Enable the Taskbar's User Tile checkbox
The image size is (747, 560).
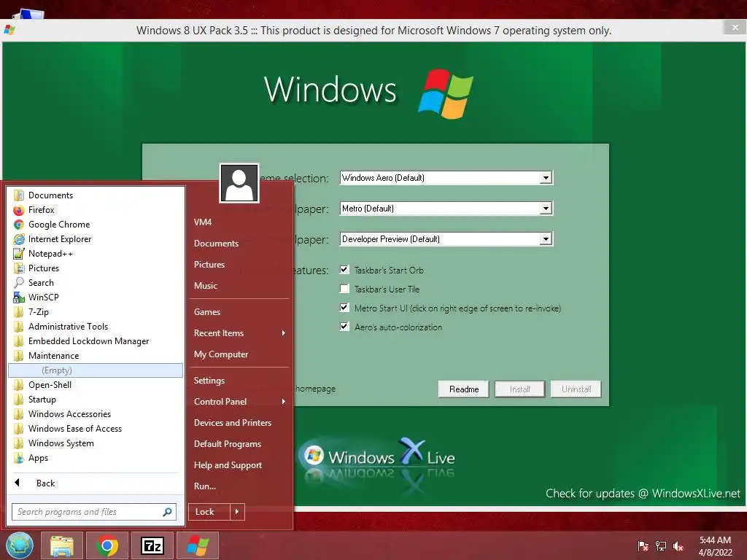coord(344,289)
